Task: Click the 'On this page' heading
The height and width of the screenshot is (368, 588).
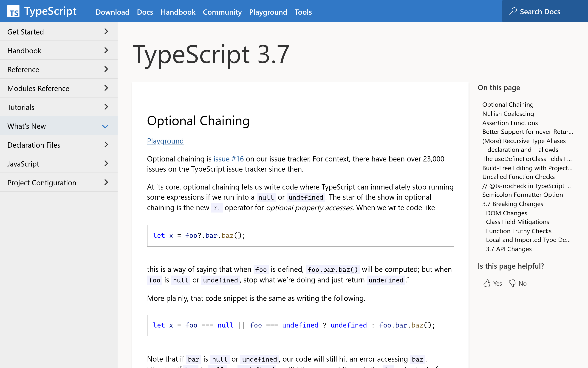Action: click(x=499, y=87)
